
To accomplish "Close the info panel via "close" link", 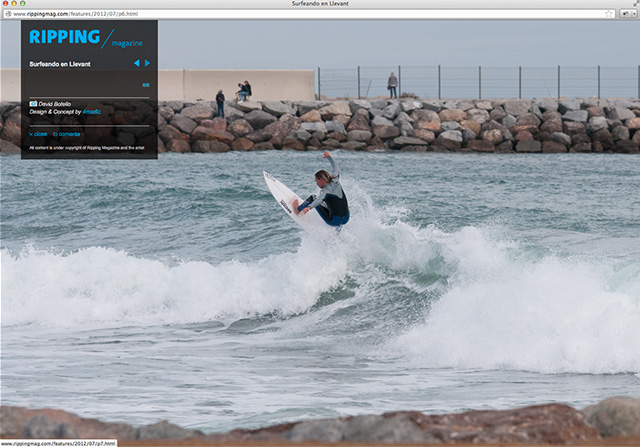I will pos(38,133).
